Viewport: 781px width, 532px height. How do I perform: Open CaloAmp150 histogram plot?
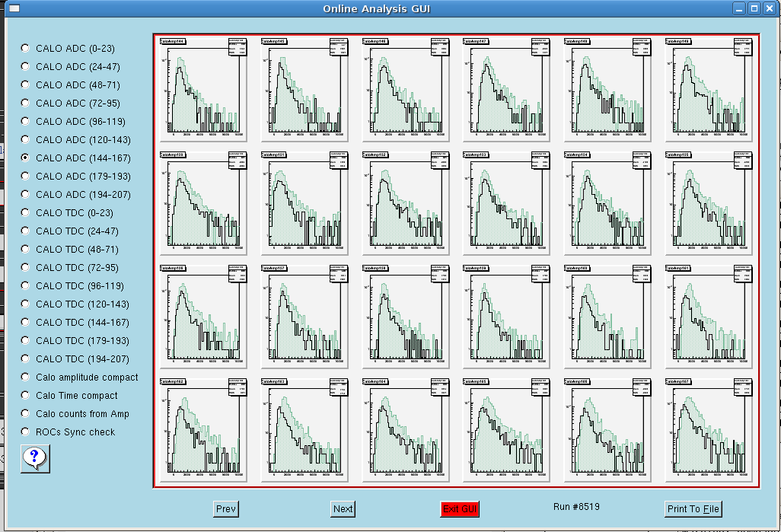point(203,203)
